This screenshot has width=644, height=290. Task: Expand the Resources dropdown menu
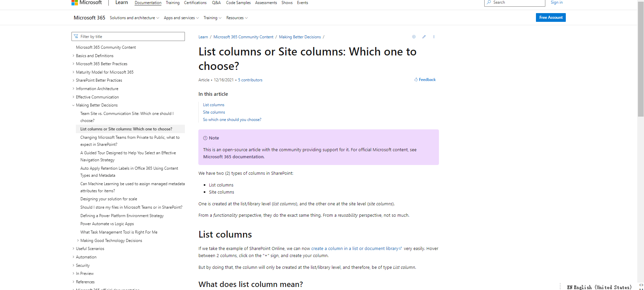(x=237, y=18)
